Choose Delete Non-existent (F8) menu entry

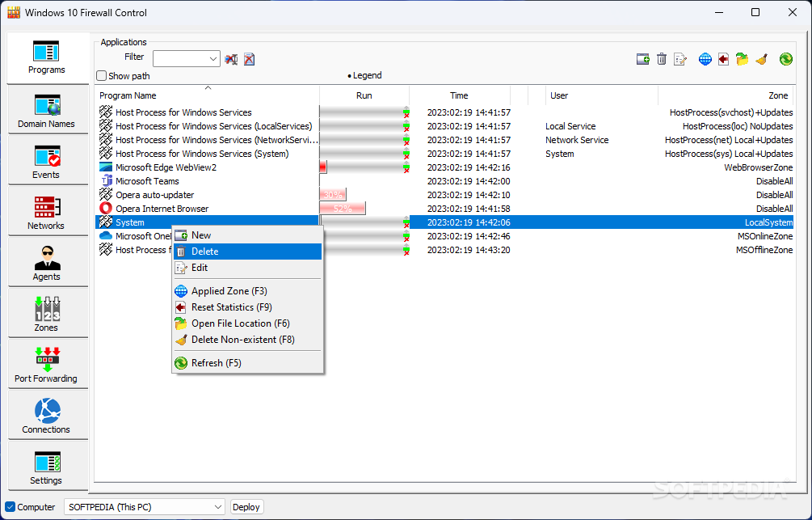click(247, 340)
